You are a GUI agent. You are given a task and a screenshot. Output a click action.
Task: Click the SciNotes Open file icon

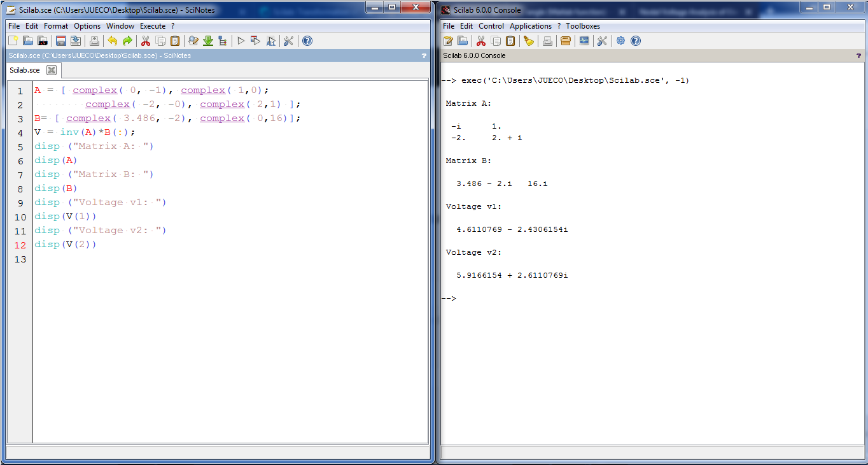(28, 41)
